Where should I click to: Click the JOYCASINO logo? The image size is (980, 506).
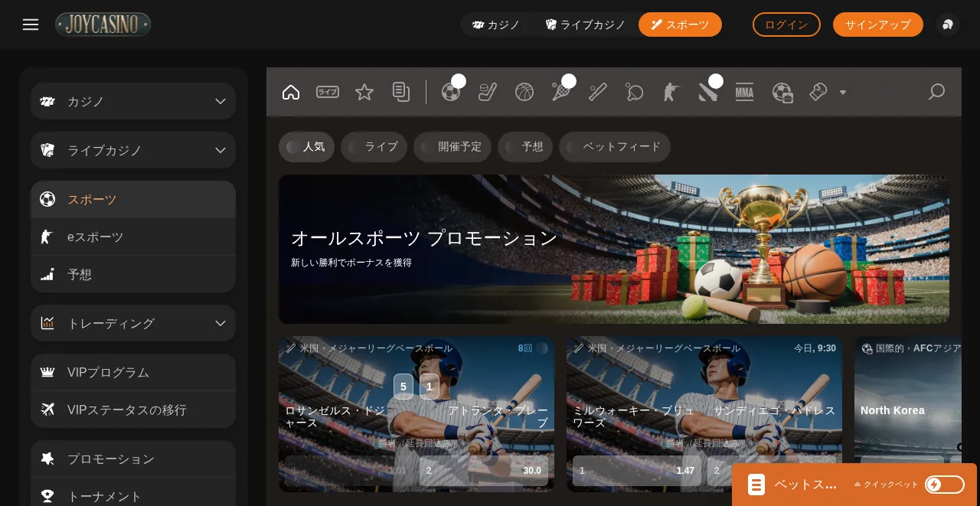click(103, 24)
